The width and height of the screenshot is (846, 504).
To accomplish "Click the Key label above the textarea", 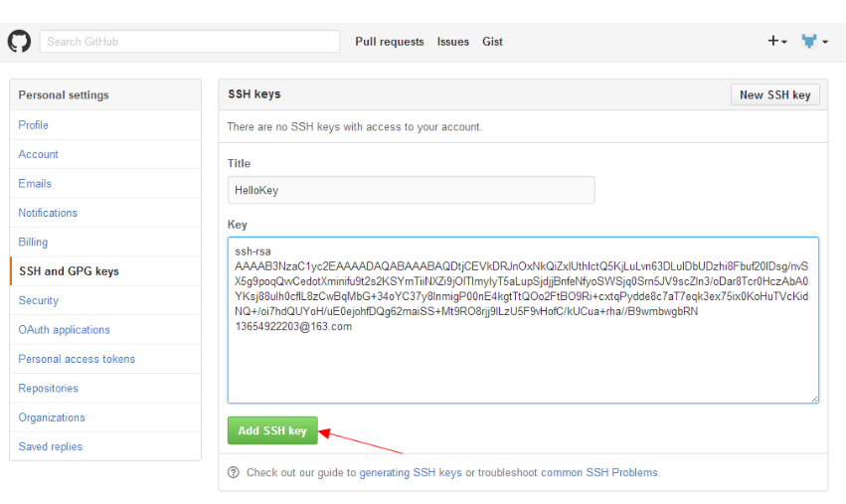I will [238, 225].
